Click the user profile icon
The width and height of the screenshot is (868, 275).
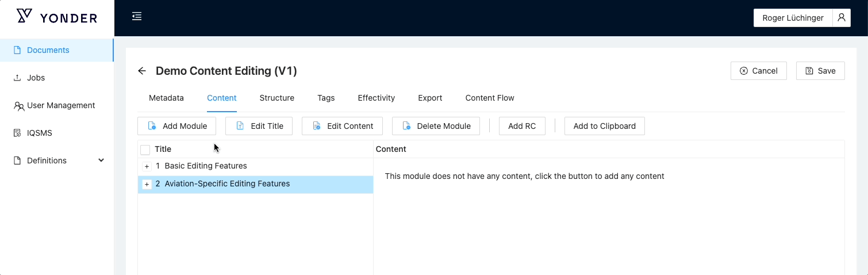coord(842,18)
